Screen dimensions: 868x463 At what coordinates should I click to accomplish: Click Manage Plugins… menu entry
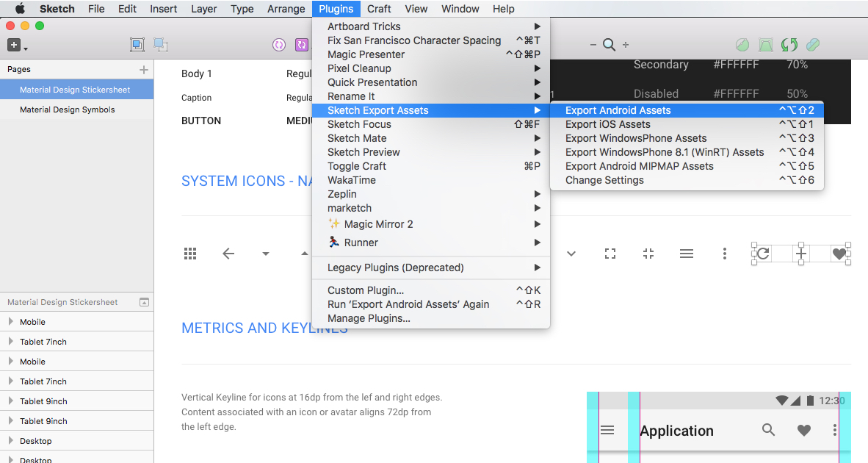[x=431, y=318]
